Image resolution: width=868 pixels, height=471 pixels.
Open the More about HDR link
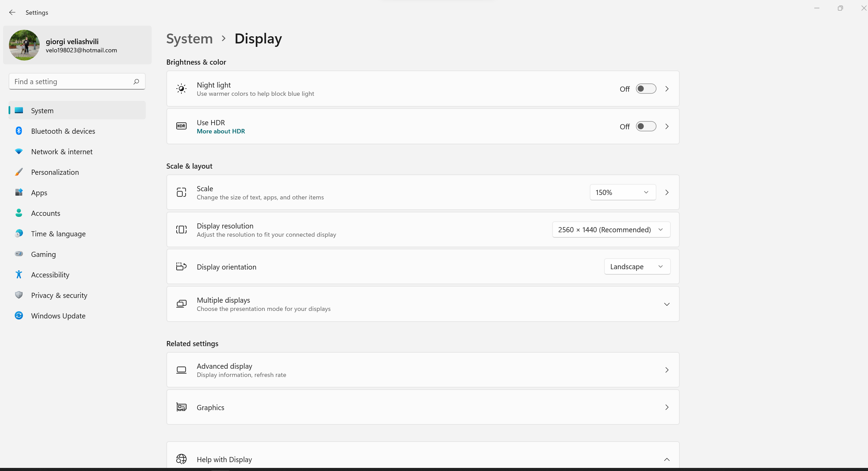221,131
